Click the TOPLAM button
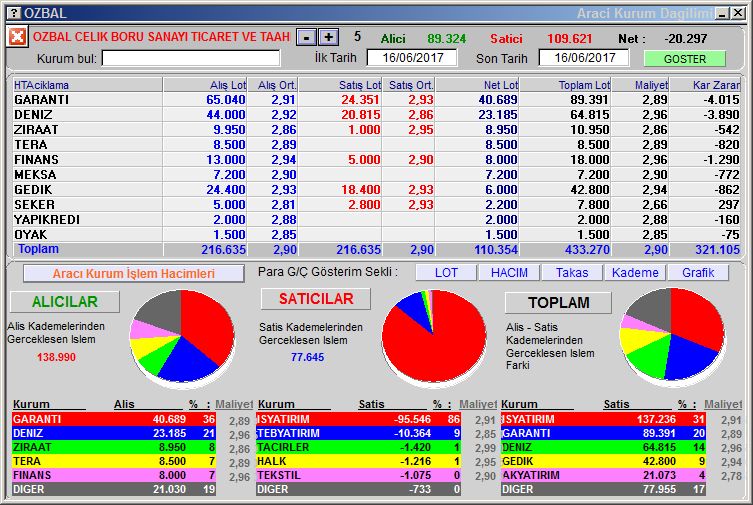 pyautogui.click(x=559, y=302)
